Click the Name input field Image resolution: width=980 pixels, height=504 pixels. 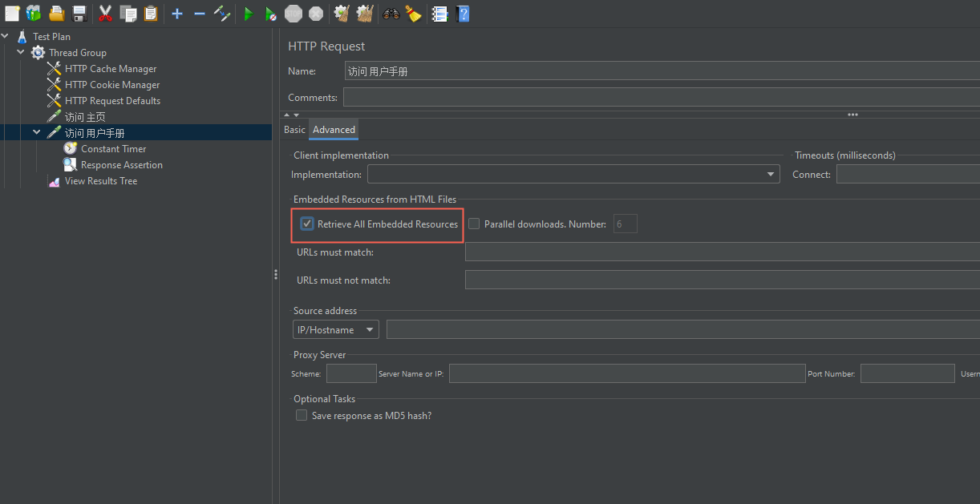[x=662, y=71]
